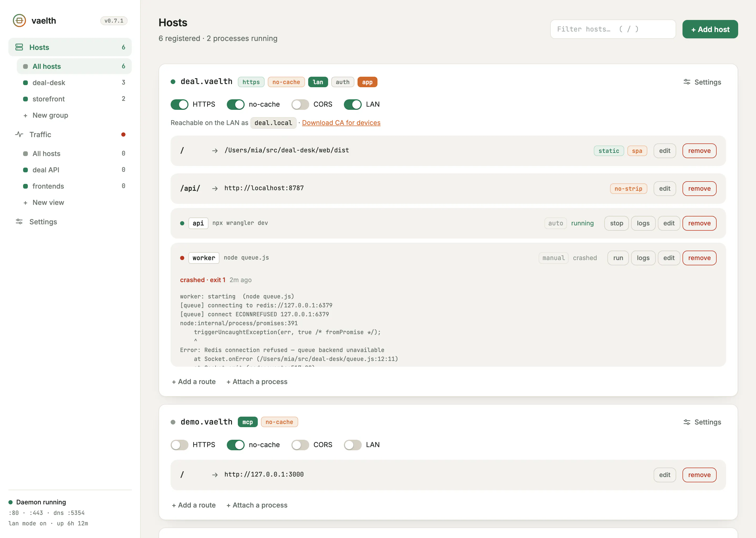Click settings sliders icon on deal.vaelth card
The width and height of the screenshot is (756, 538).
[x=687, y=82]
